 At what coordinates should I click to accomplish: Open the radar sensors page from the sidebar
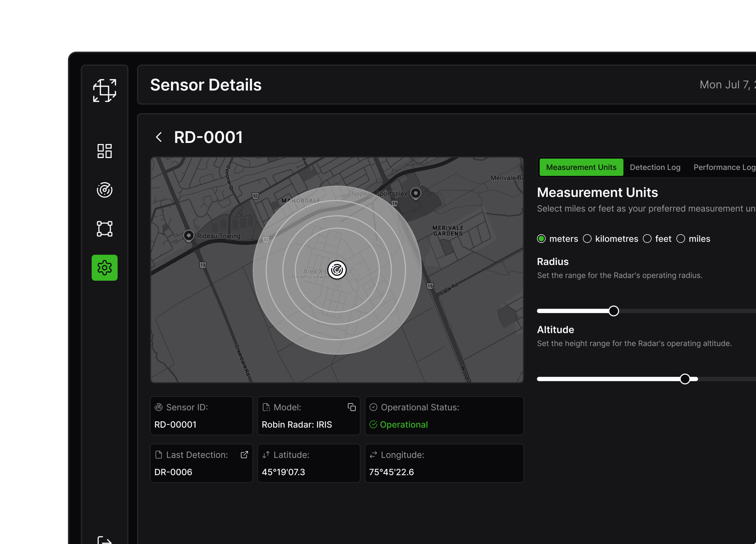pos(105,190)
